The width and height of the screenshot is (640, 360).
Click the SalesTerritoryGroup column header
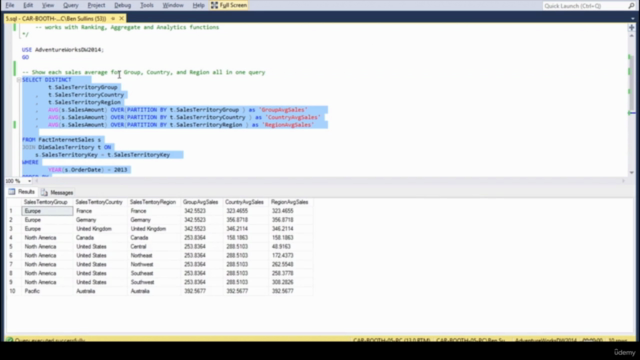tap(46, 202)
